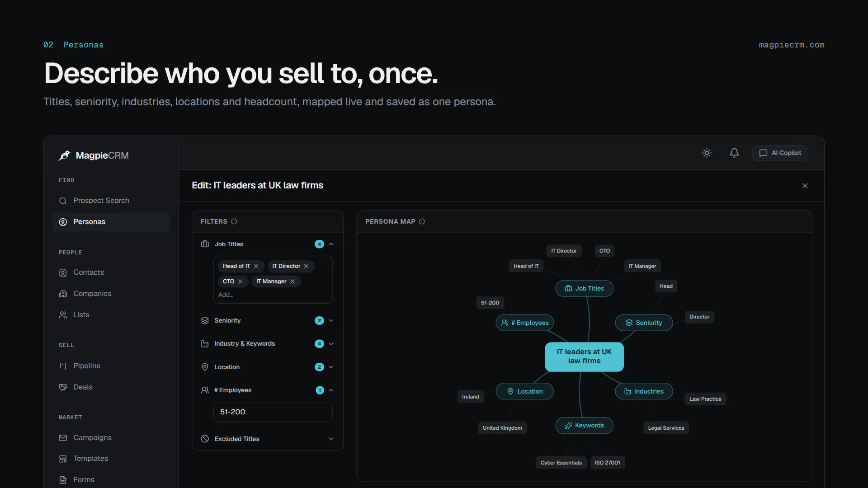
Task: Click the MagpieCRM bird logo
Action: 65,155
